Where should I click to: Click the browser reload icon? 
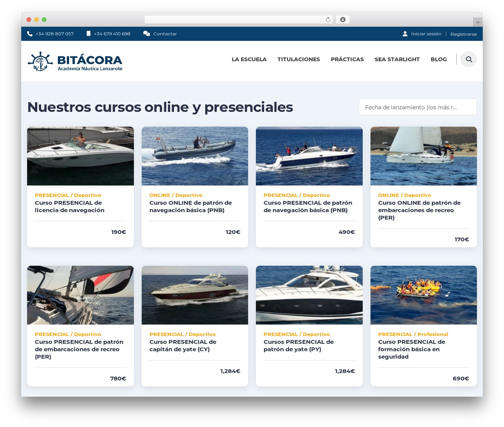328,20
